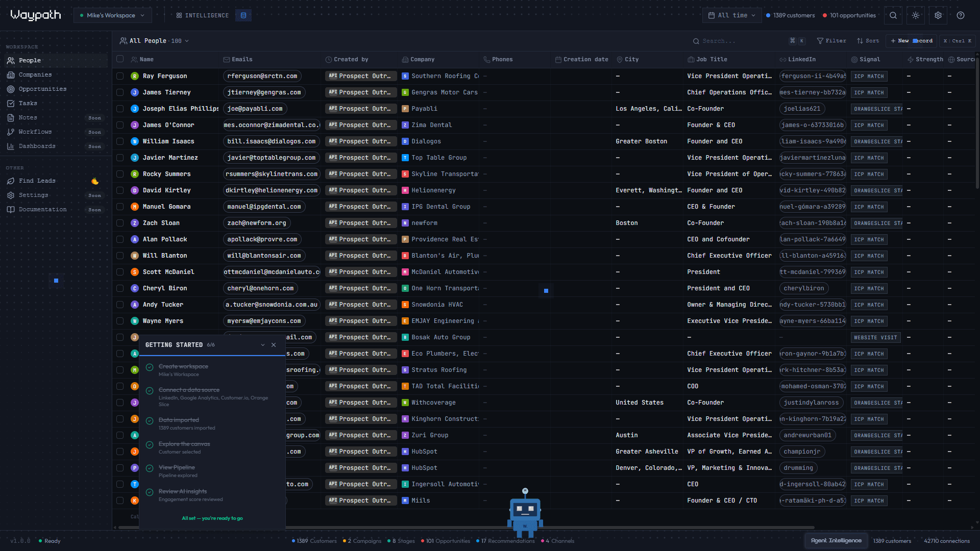Click the Filter button

click(x=831, y=41)
